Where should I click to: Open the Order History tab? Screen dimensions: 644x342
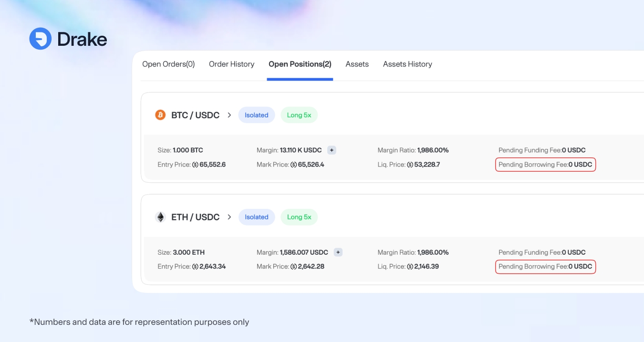click(x=231, y=64)
